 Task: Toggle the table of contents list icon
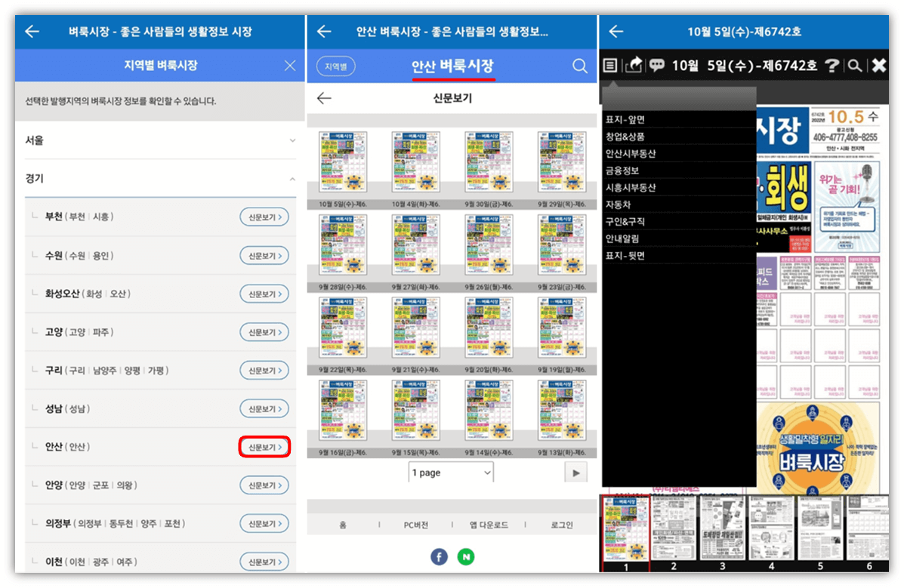(x=610, y=66)
